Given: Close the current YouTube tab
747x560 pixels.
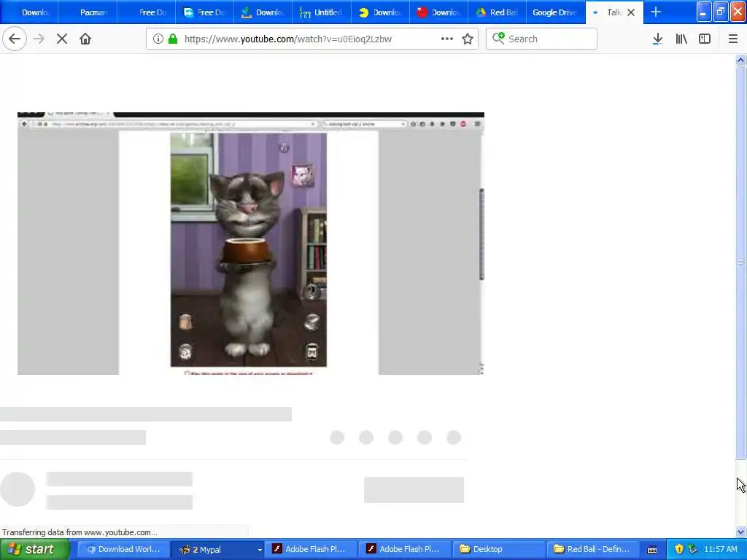Looking at the screenshot, I should coord(631,12).
